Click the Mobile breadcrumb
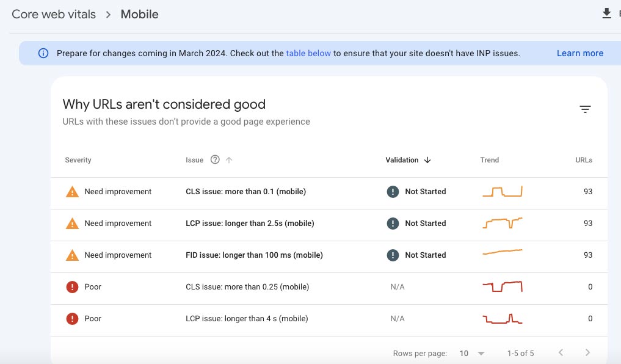621x364 pixels. (139, 14)
